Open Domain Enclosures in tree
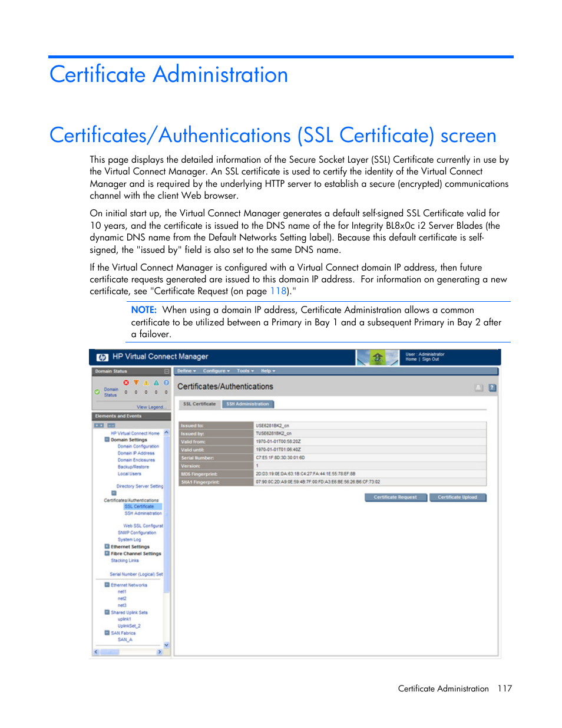 (136, 460)
